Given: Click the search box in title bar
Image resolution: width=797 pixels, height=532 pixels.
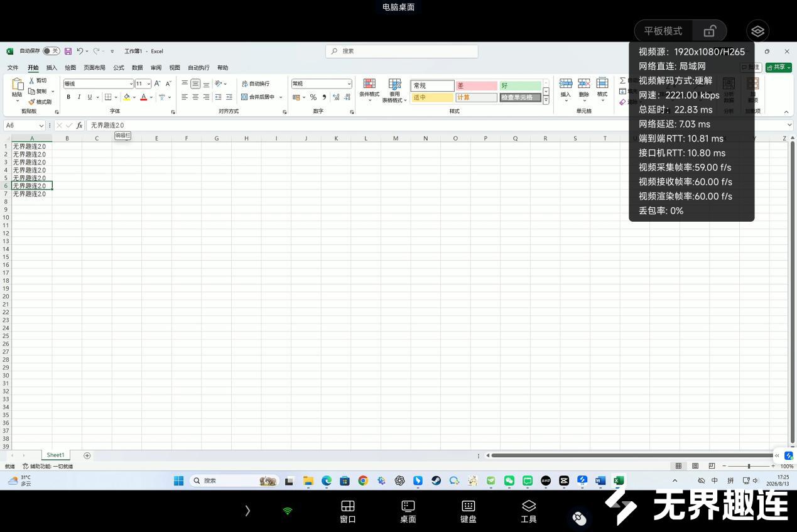Looking at the screenshot, I should (x=402, y=51).
